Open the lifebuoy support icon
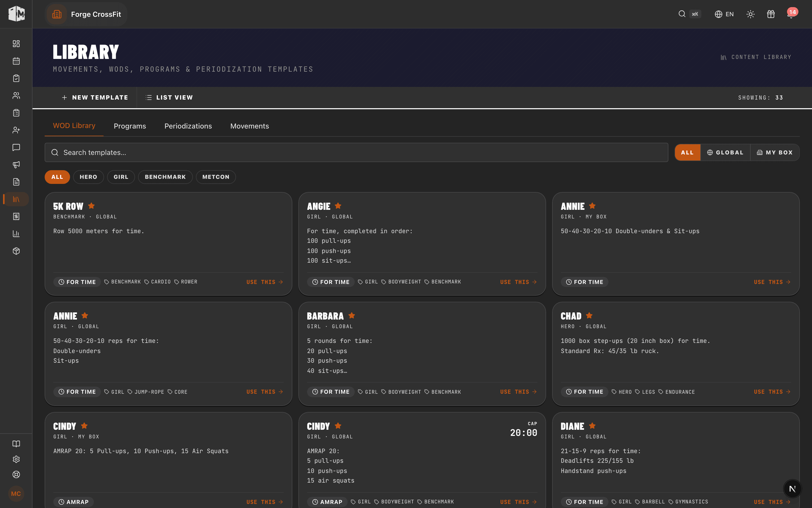812x508 pixels. (x=16, y=474)
